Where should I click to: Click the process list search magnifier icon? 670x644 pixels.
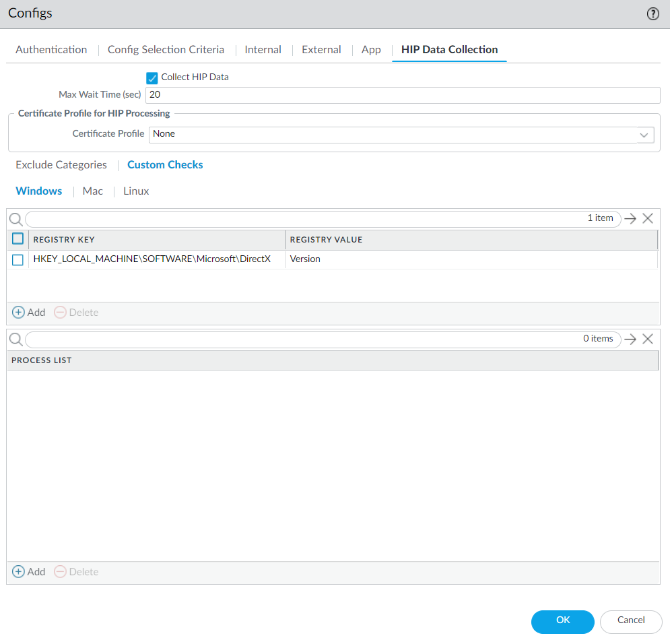click(x=15, y=340)
